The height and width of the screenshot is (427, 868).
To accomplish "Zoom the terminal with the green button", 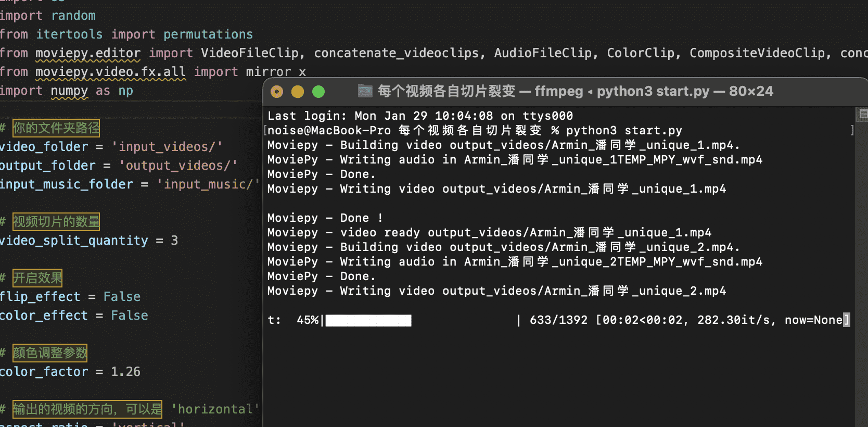I will (318, 92).
